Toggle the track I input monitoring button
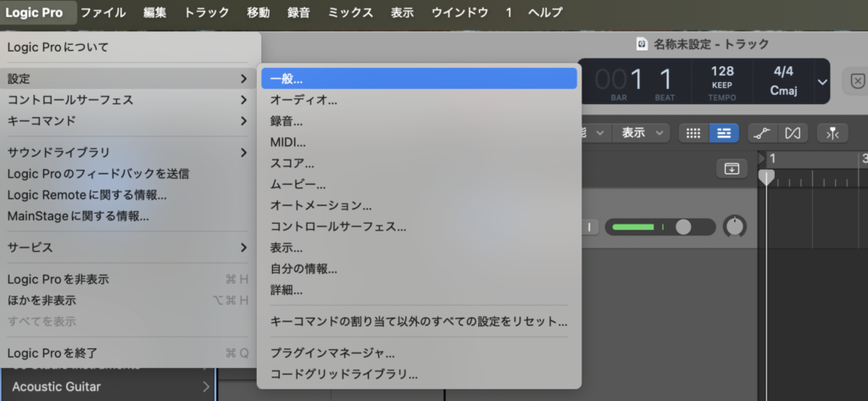The height and width of the screenshot is (401, 868). 590,226
